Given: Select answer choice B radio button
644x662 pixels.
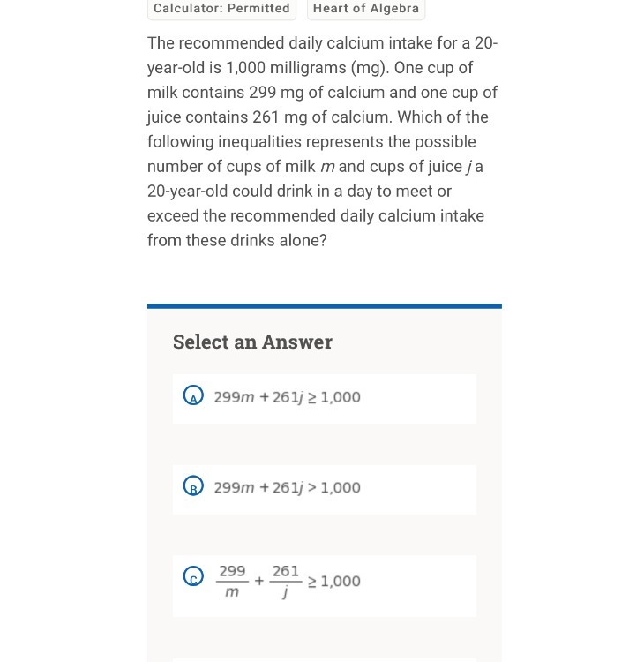Looking at the screenshot, I should click(193, 487).
